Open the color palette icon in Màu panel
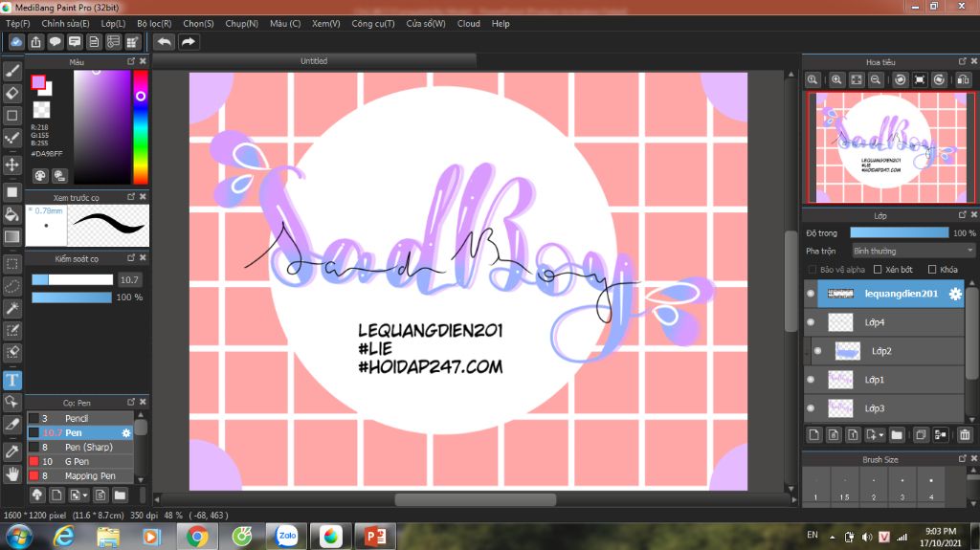Viewport: 980px width, 550px height. click(40, 176)
